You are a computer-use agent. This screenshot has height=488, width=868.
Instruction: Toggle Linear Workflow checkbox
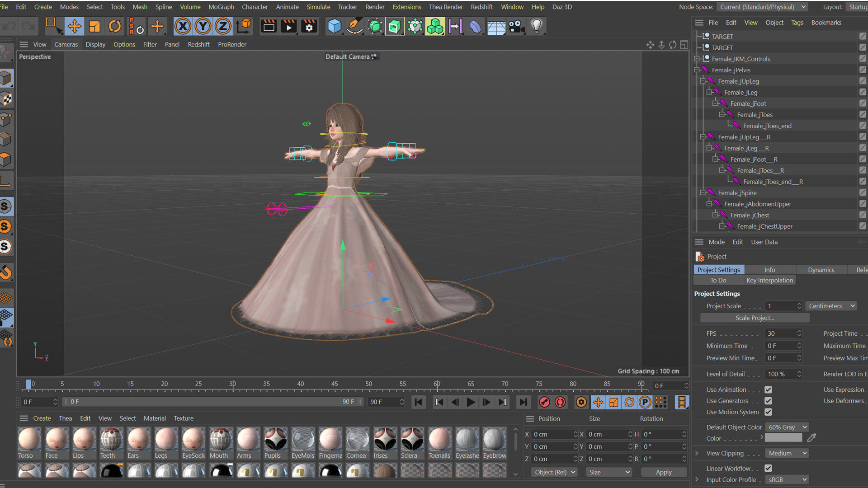[x=768, y=468]
